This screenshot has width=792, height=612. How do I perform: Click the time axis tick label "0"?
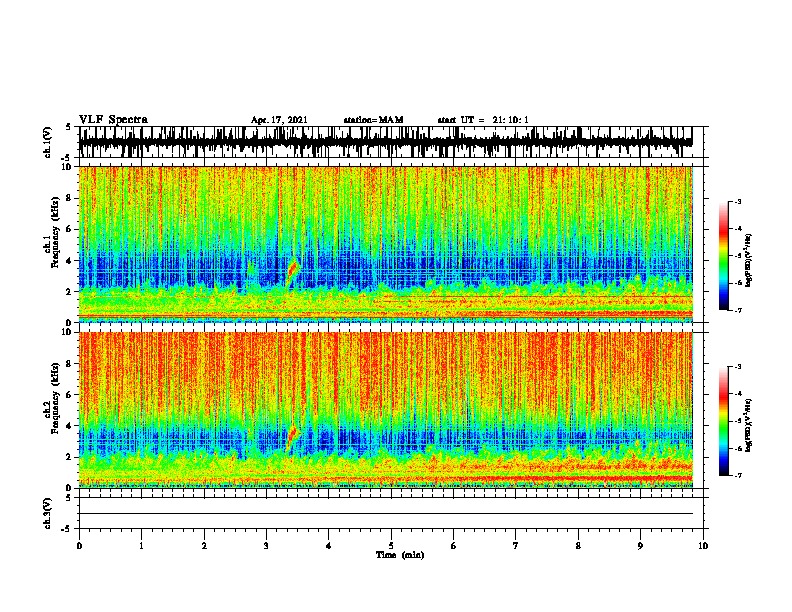(x=79, y=546)
